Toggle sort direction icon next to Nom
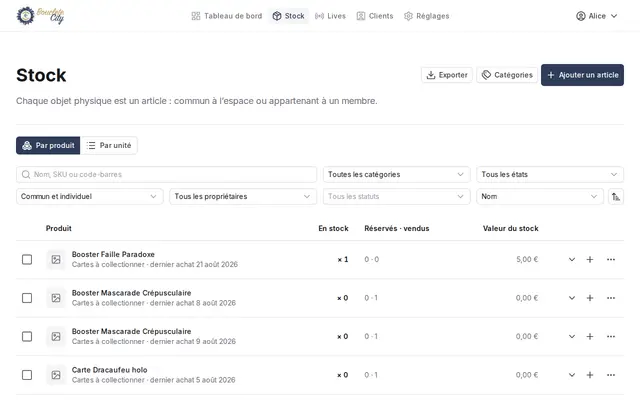 616,197
